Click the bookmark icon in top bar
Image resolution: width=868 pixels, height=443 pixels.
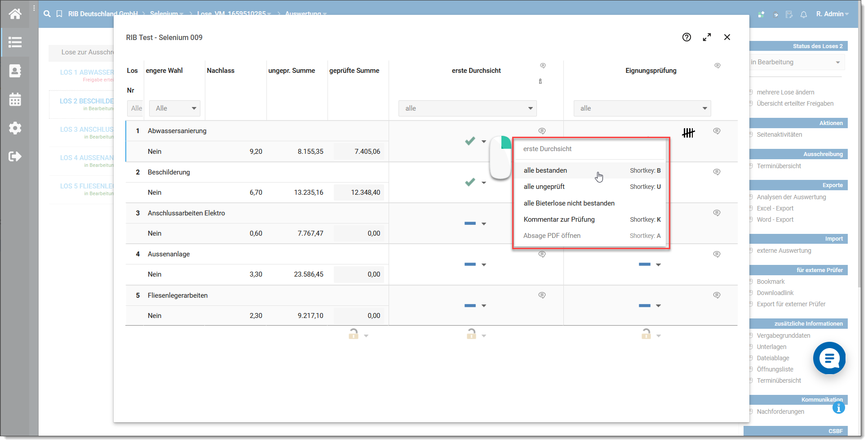59,14
